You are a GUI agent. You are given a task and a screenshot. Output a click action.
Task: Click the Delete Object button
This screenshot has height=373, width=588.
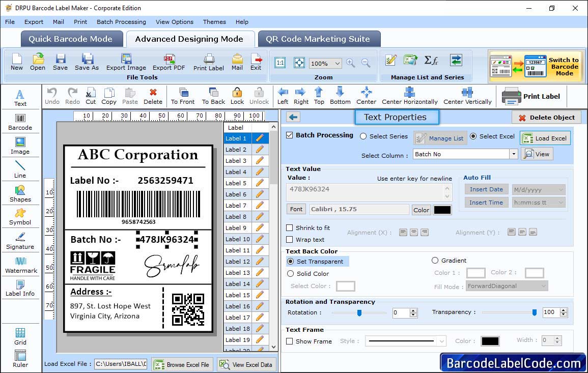click(x=546, y=118)
